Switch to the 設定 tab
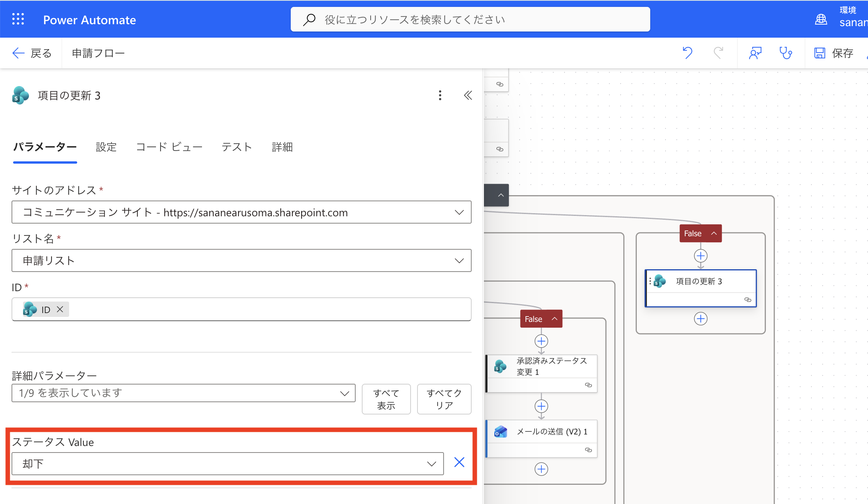This screenshot has width=868, height=504. point(106,147)
